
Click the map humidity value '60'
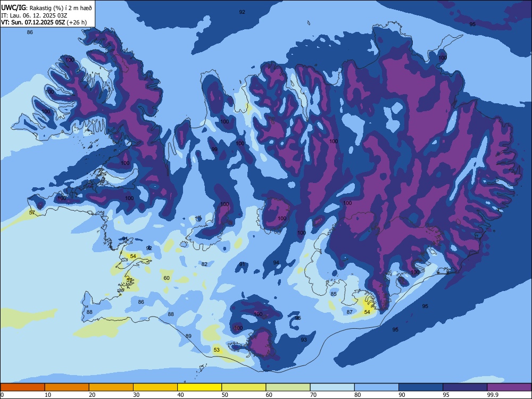point(167,278)
